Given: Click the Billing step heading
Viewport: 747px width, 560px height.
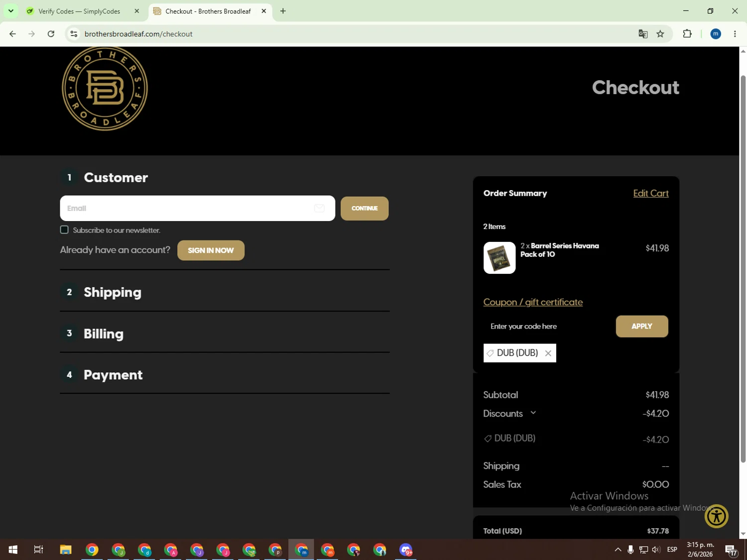Looking at the screenshot, I should click(x=104, y=334).
